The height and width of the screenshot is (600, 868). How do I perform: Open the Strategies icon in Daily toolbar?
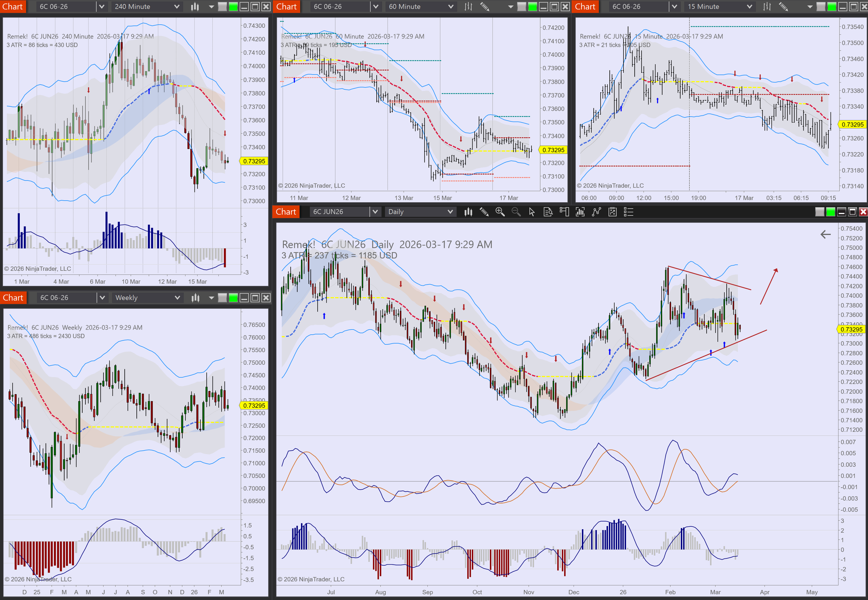(613, 212)
